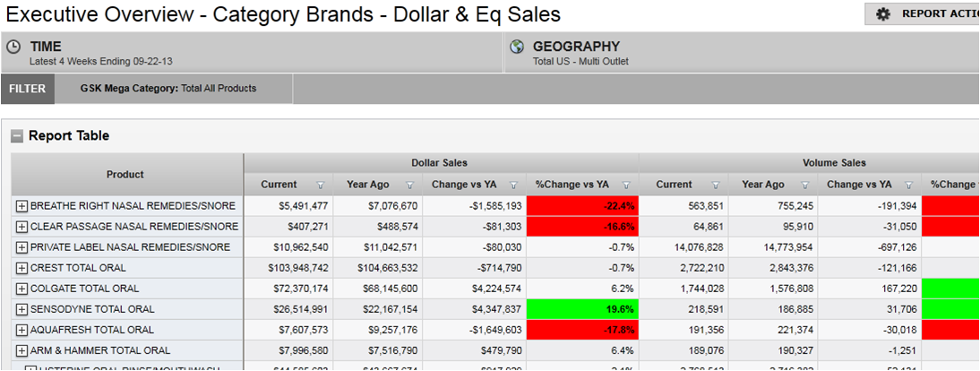The width and height of the screenshot is (980, 371).
Task: Click the Time clock icon
Action: (14, 47)
